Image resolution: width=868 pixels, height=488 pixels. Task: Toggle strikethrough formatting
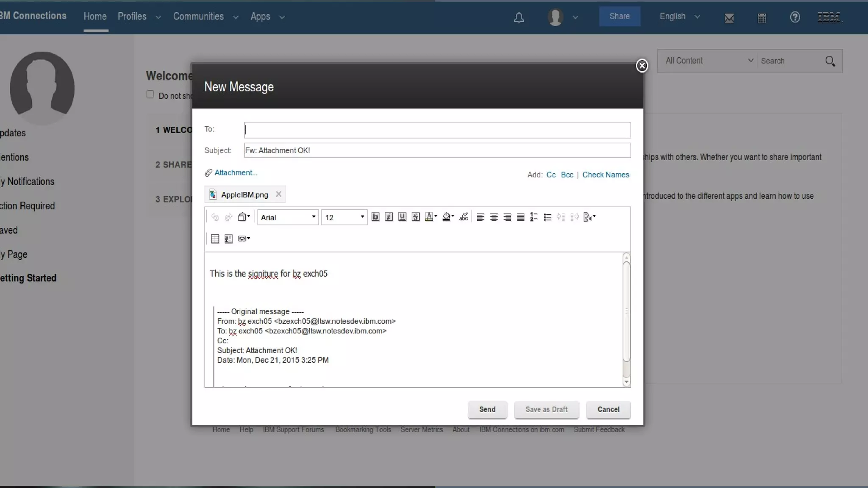(x=416, y=217)
